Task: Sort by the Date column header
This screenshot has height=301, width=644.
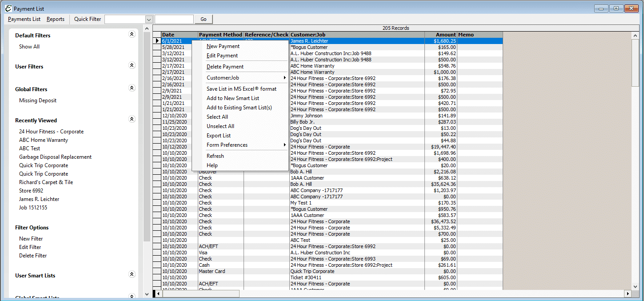Action: click(180, 35)
